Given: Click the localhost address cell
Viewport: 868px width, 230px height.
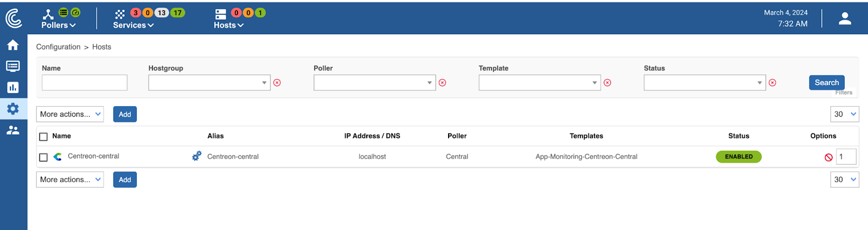Looking at the screenshot, I should coord(372,157).
